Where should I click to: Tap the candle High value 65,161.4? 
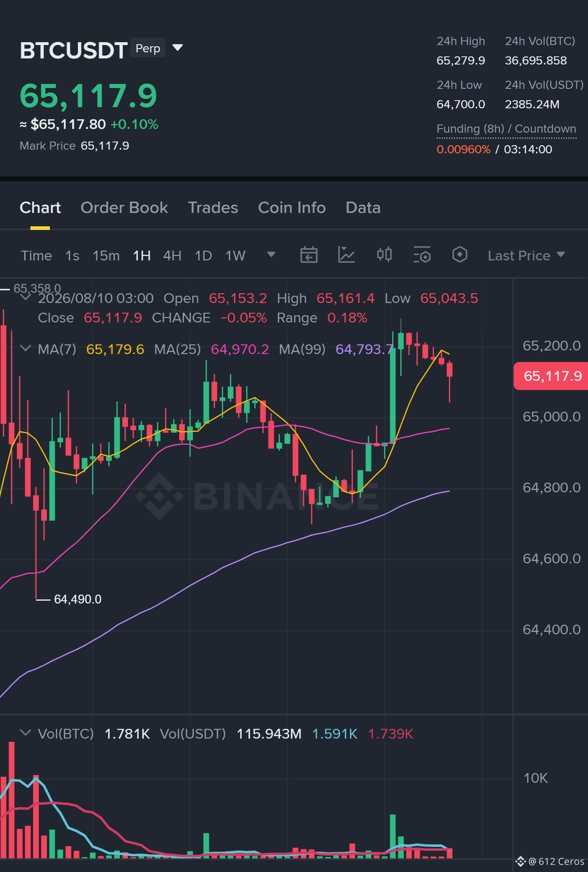point(346,298)
